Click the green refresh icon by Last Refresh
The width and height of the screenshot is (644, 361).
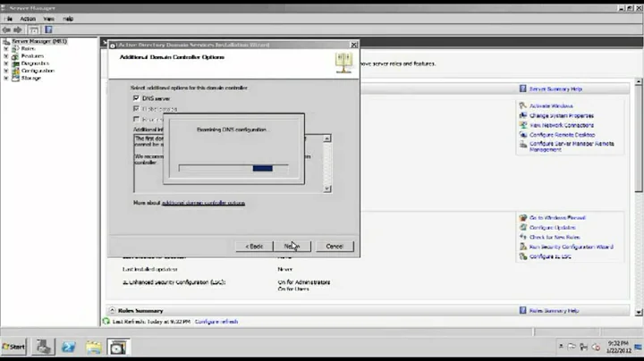[x=106, y=321]
